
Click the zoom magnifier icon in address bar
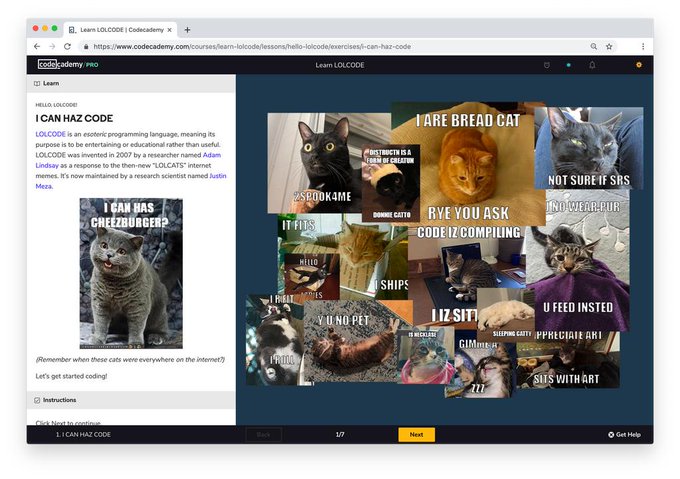[x=593, y=46]
